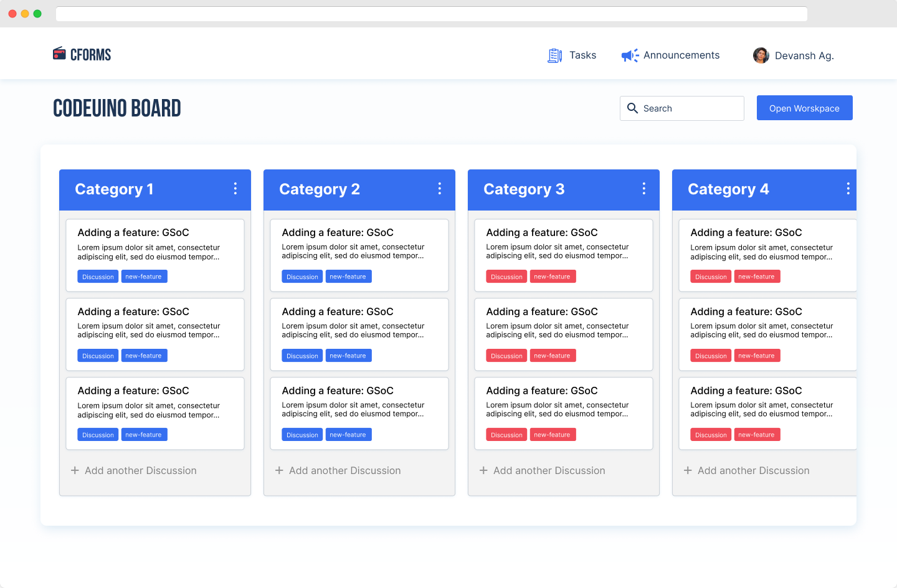Screen dimensions: 897x588
Task: Select red new-feature tag on first Category 3 card
Action: point(552,277)
